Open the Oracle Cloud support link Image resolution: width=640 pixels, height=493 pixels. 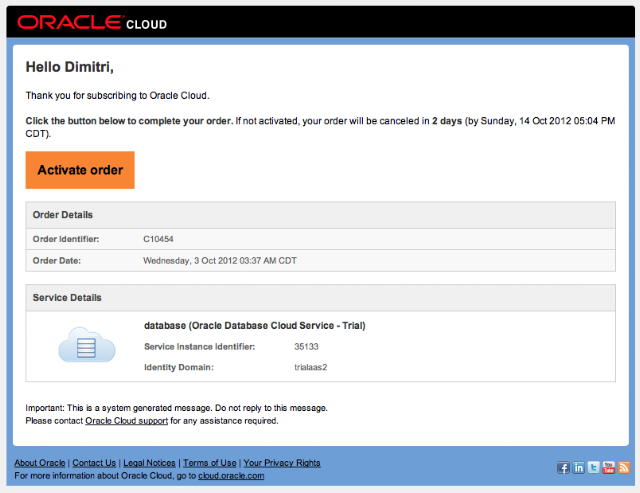click(127, 421)
